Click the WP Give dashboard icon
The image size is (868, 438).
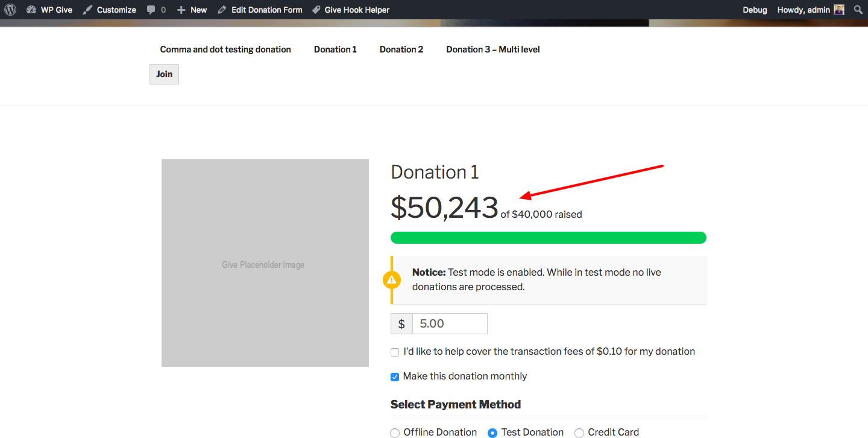[x=31, y=10]
